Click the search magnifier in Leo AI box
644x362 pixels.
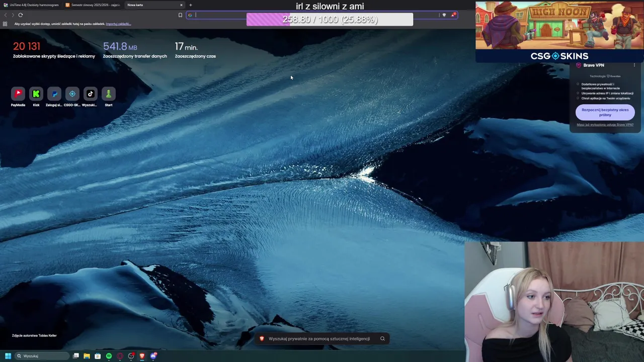coord(382,339)
